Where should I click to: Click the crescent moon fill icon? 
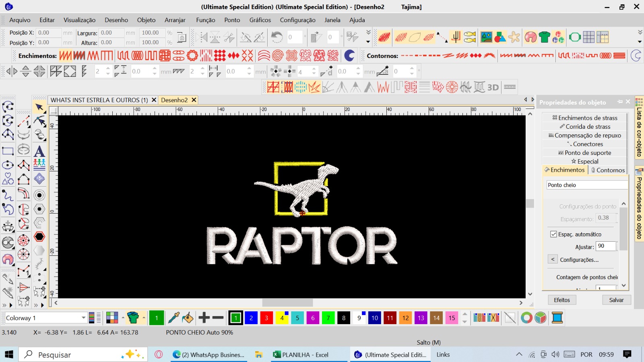349,56
